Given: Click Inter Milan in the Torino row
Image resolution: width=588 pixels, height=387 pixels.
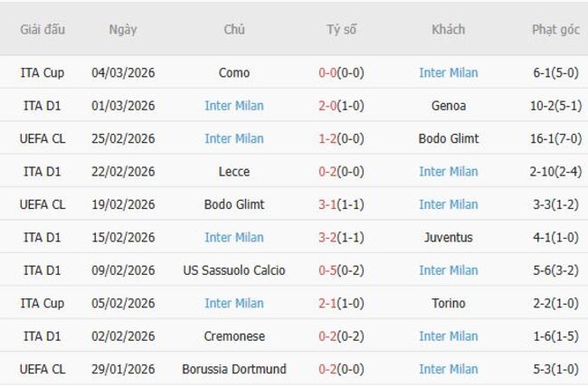Looking at the screenshot, I should [233, 304].
